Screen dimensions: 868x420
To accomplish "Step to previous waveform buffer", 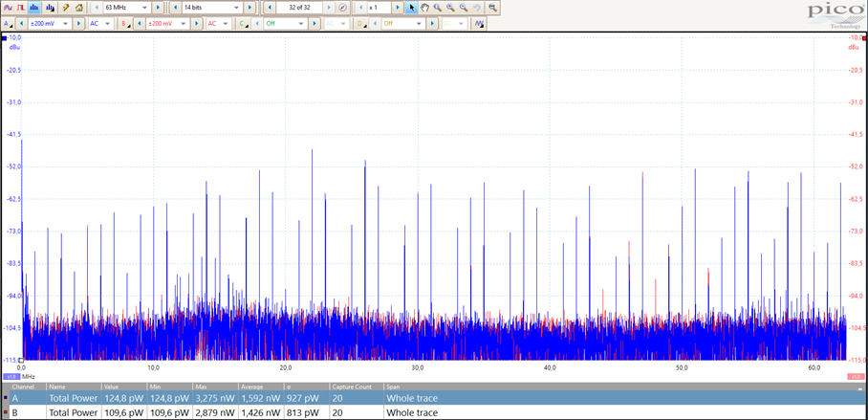I will click(x=270, y=7).
